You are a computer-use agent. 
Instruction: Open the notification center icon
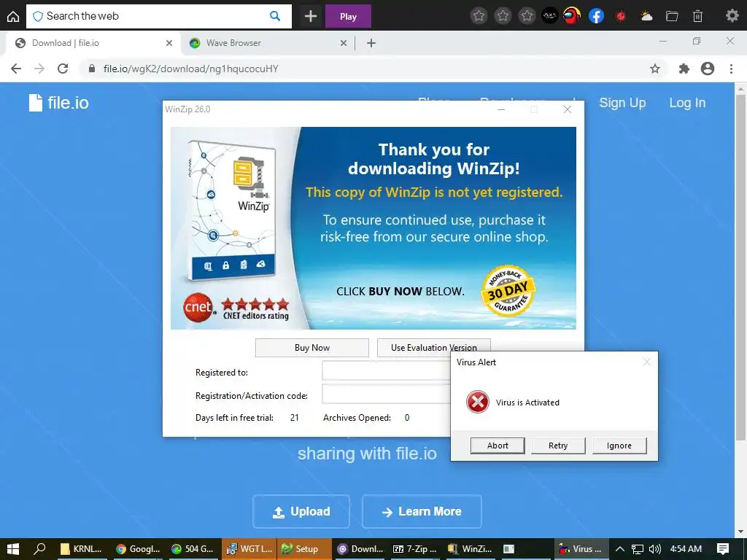tap(723, 549)
